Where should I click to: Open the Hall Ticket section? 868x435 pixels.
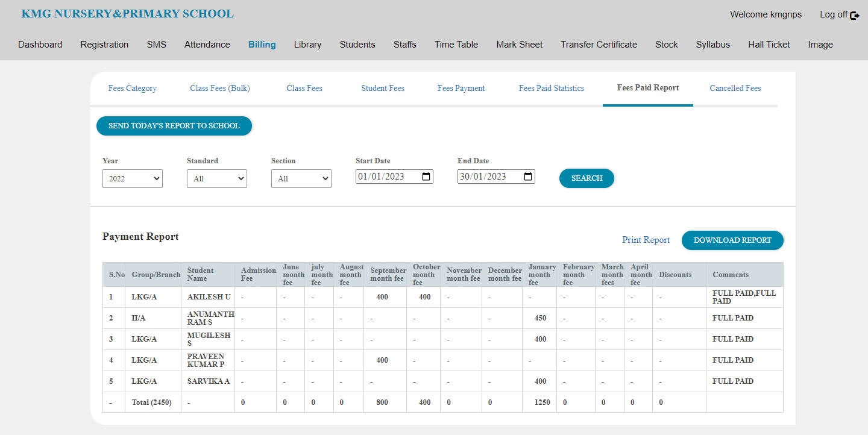pyautogui.click(x=769, y=44)
